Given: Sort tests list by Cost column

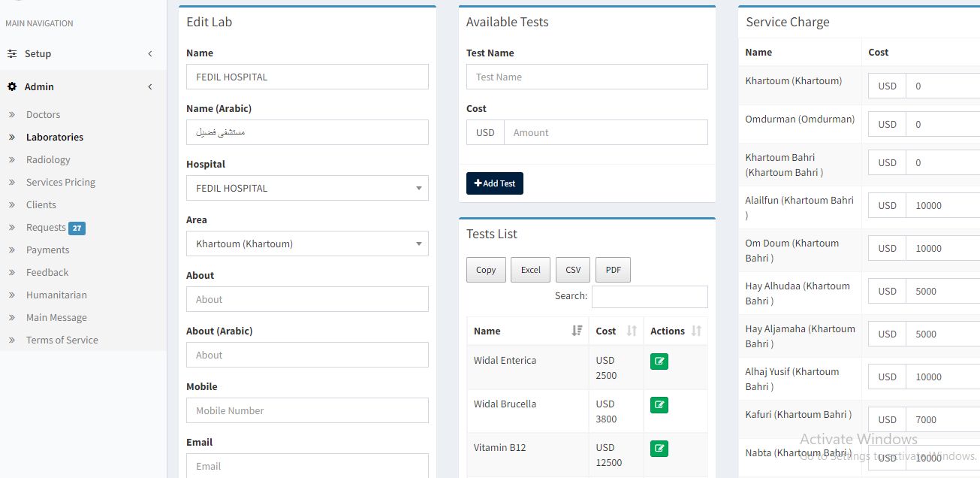Looking at the screenshot, I should (x=631, y=331).
